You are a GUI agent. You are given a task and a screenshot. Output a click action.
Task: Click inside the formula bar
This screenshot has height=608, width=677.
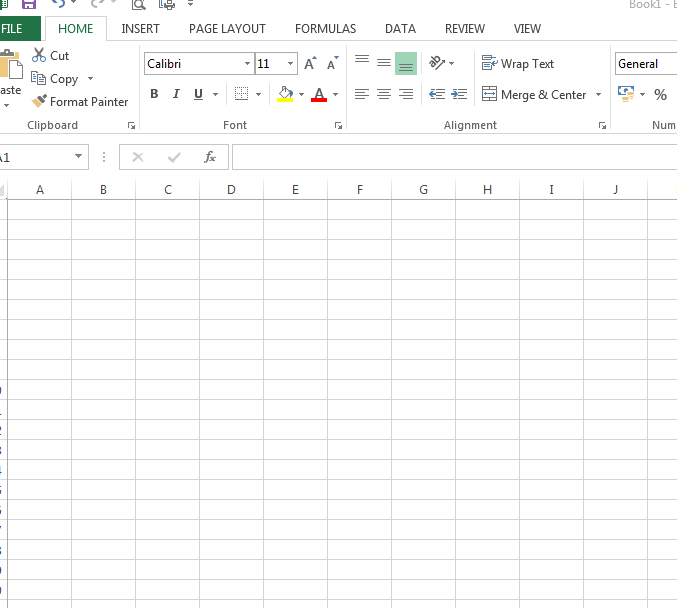pos(454,157)
